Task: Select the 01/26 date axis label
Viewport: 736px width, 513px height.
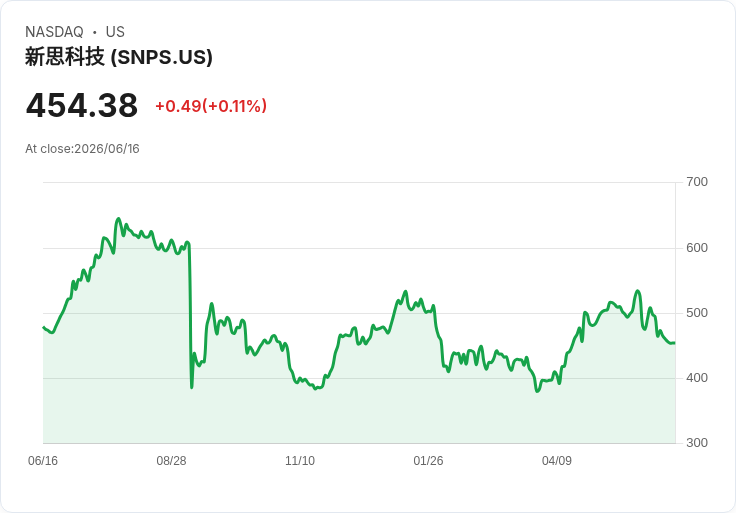Action: [428, 461]
